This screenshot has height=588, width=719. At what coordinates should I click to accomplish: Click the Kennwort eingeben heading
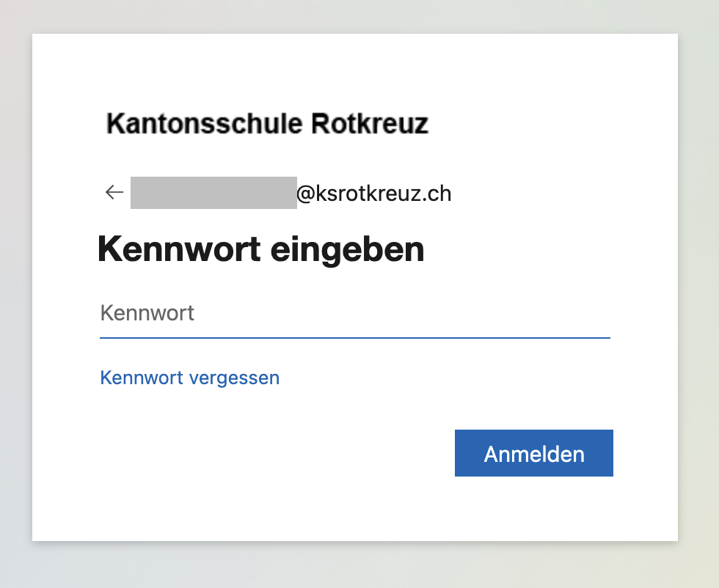pos(261,249)
